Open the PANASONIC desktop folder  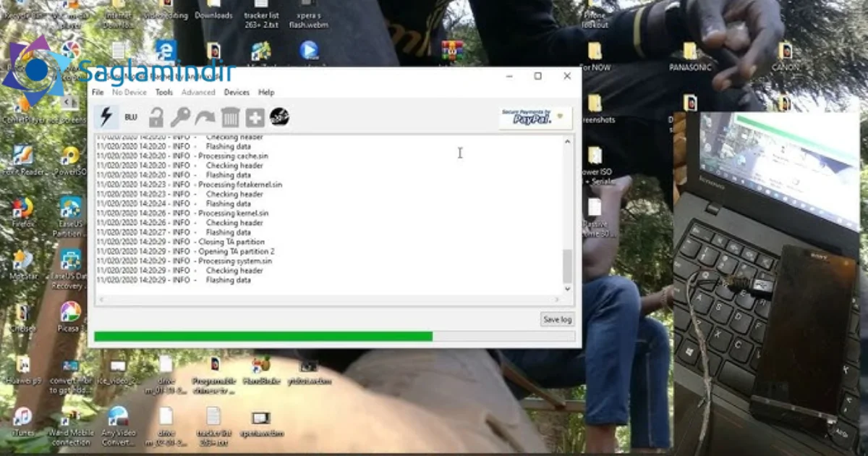click(x=690, y=56)
